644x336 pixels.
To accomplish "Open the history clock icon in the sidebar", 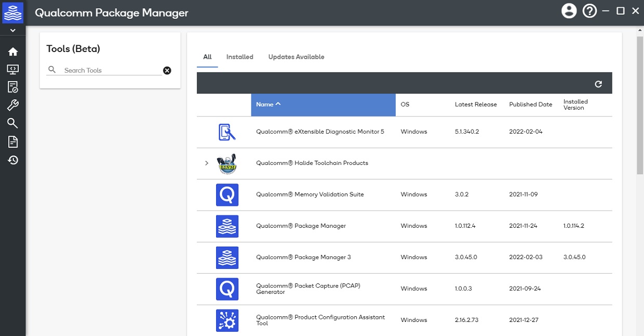I will click(x=12, y=160).
